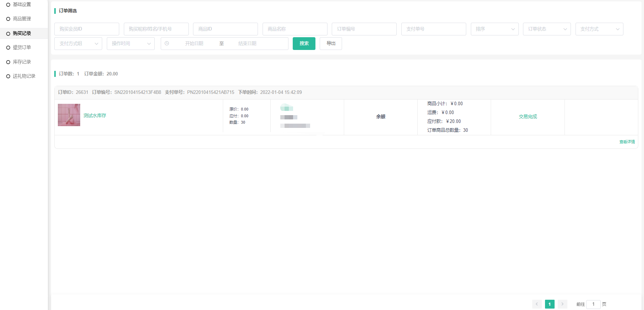The image size is (644, 310).
Task: Click the pink product thumbnail image
Action: coord(69,115)
